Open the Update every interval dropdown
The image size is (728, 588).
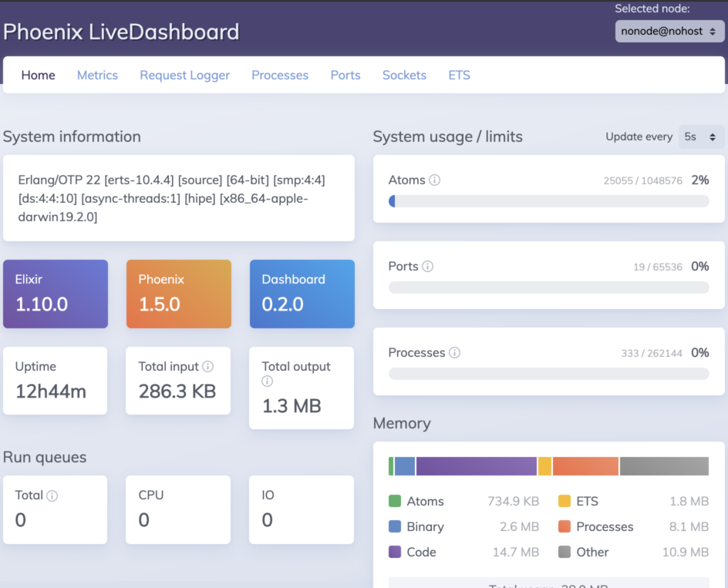tap(700, 137)
